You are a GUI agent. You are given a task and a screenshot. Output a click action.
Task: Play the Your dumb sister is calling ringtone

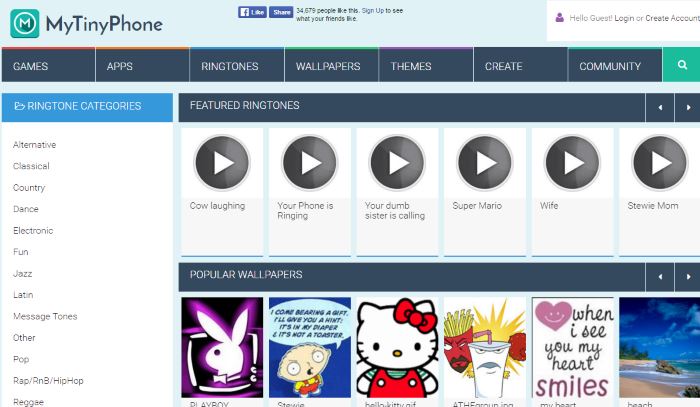coord(397,162)
